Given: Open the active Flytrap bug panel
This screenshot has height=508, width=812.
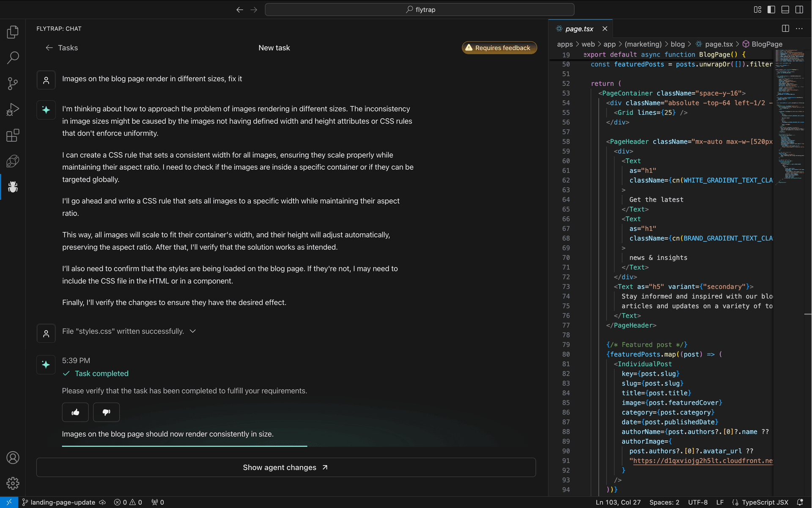Looking at the screenshot, I should tap(13, 187).
